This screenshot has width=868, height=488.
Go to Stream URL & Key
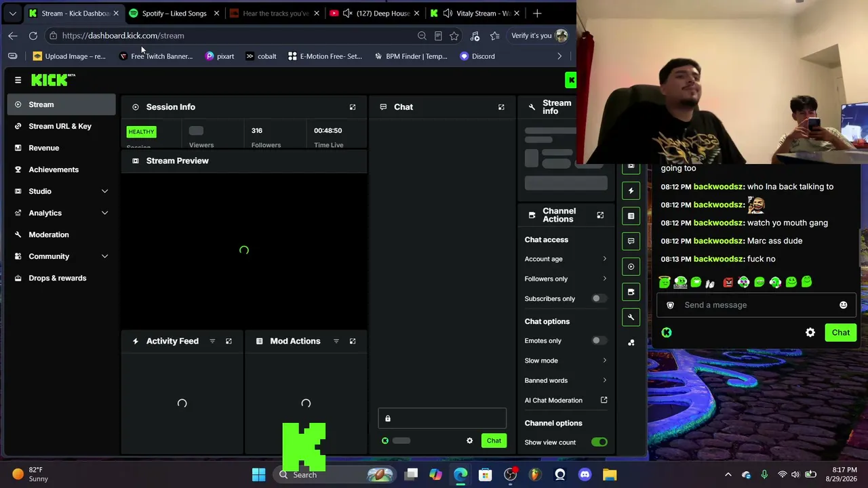[62, 126]
